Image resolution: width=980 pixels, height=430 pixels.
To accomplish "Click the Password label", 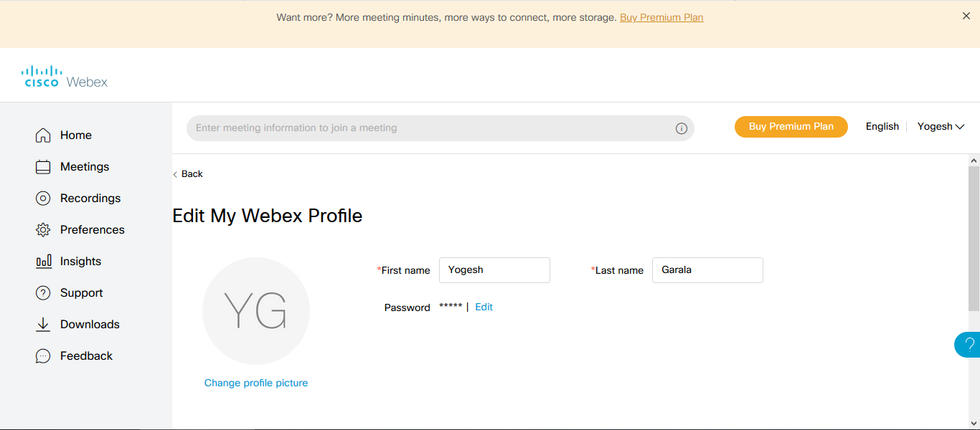I will (x=407, y=307).
